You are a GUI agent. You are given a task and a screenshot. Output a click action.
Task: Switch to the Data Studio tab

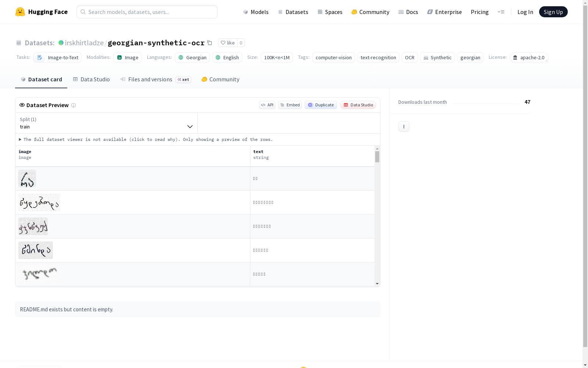point(91,79)
